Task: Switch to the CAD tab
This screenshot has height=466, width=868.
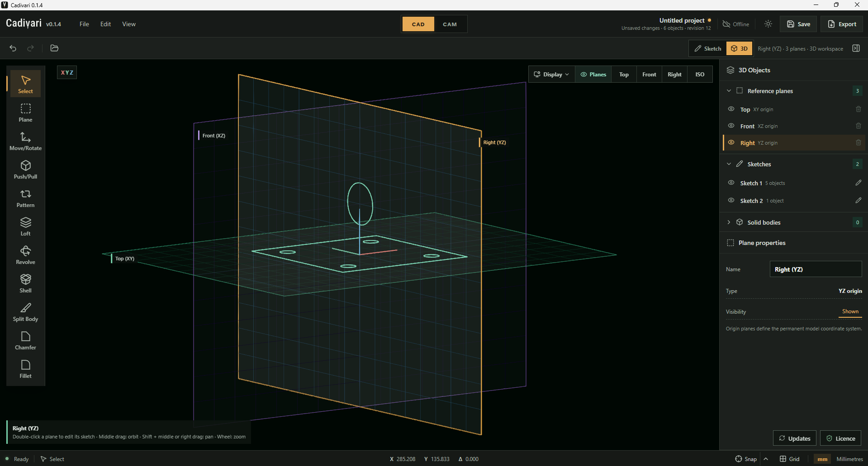Action: [418, 24]
